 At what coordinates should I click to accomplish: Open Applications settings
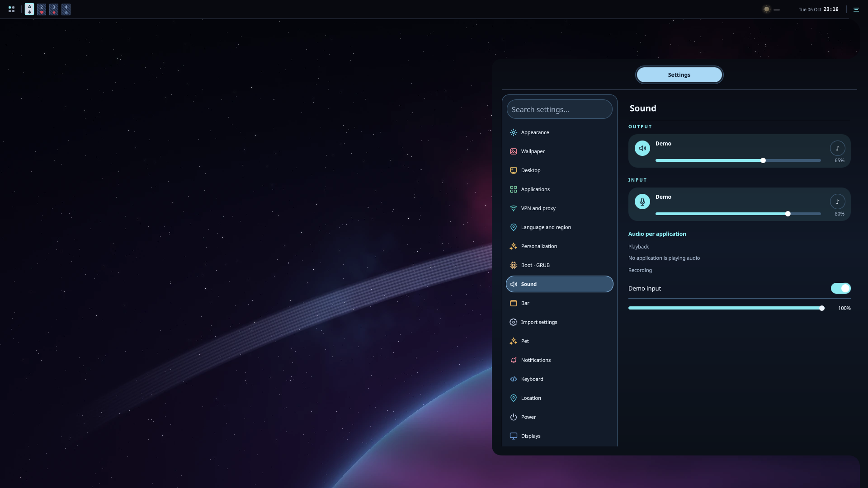559,189
